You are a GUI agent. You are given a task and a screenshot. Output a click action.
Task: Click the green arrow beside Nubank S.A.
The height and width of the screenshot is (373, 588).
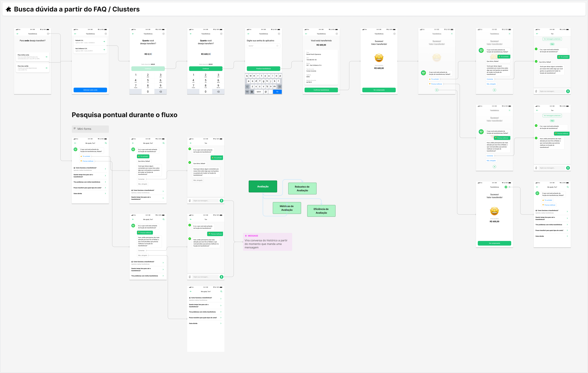click(104, 42)
